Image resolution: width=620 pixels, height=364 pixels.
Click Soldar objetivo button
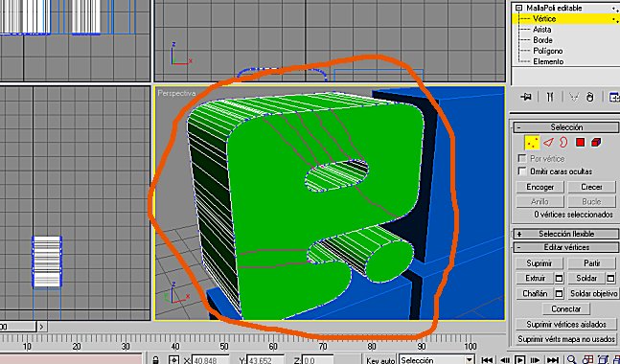(x=593, y=294)
